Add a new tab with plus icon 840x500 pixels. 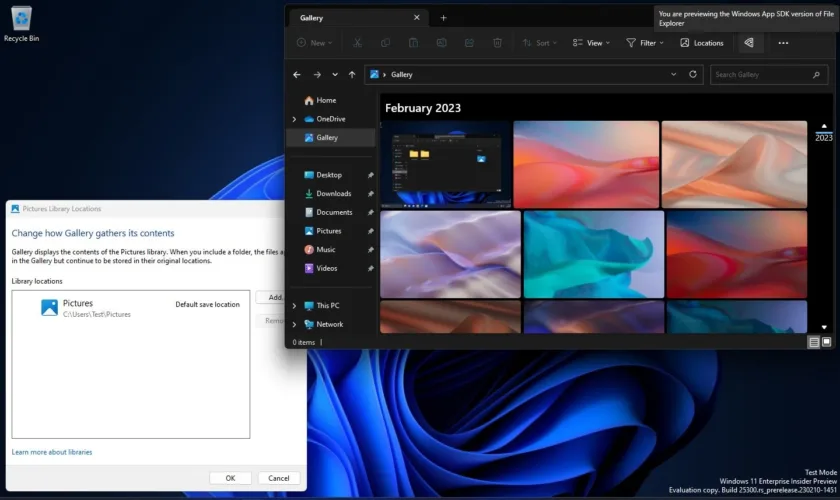coord(444,17)
